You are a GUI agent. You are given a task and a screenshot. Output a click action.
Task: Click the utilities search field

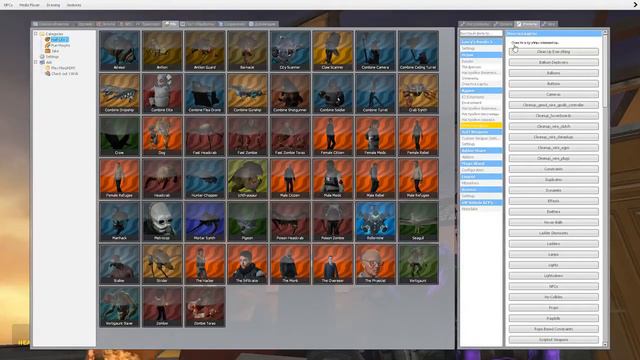pyautogui.click(x=481, y=33)
